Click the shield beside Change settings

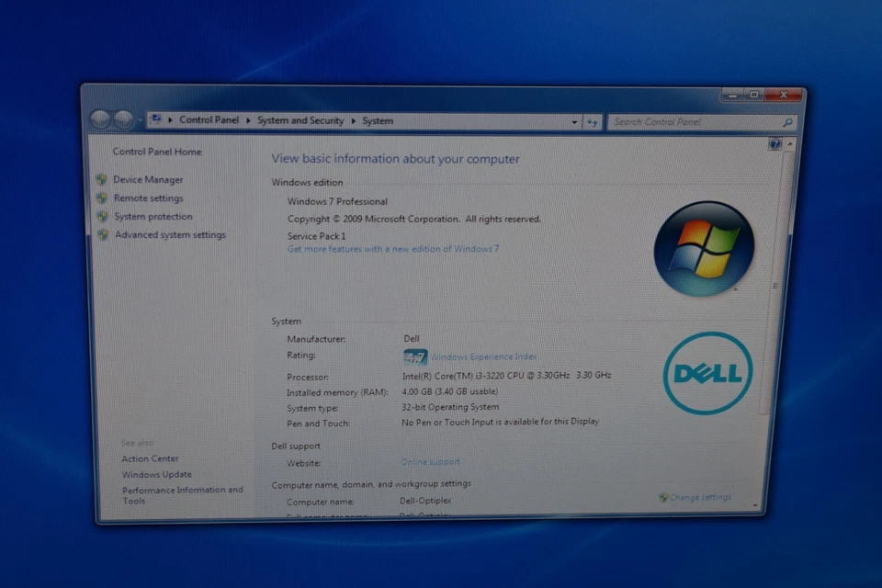pyautogui.click(x=661, y=496)
